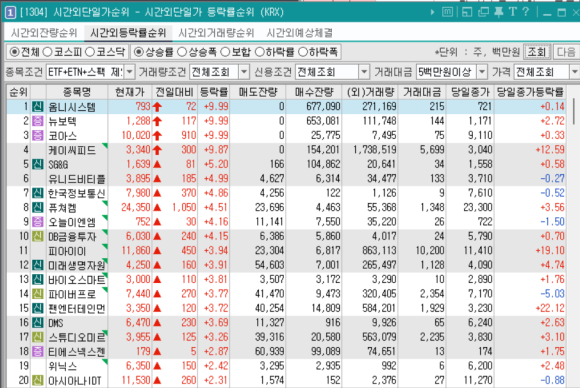This screenshot has height=388, width=580.
Task: Switch to the 시간외예상체결 tab
Action: coord(299,33)
